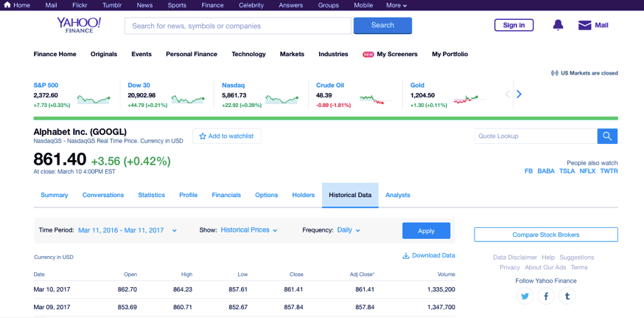Click the Quote Lookup magnifier button
The width and height of the screenshot is (644, 318).
coord(607,136)
